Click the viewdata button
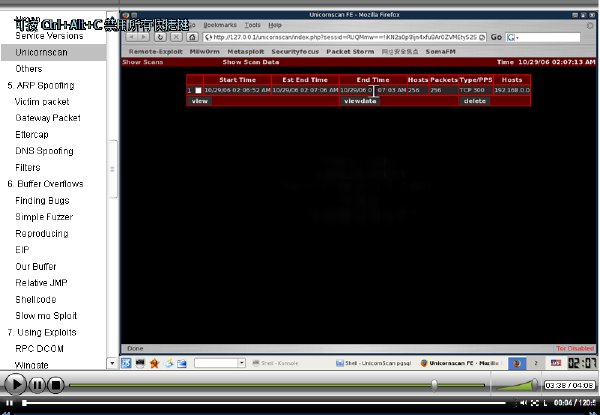 [360, 101]
